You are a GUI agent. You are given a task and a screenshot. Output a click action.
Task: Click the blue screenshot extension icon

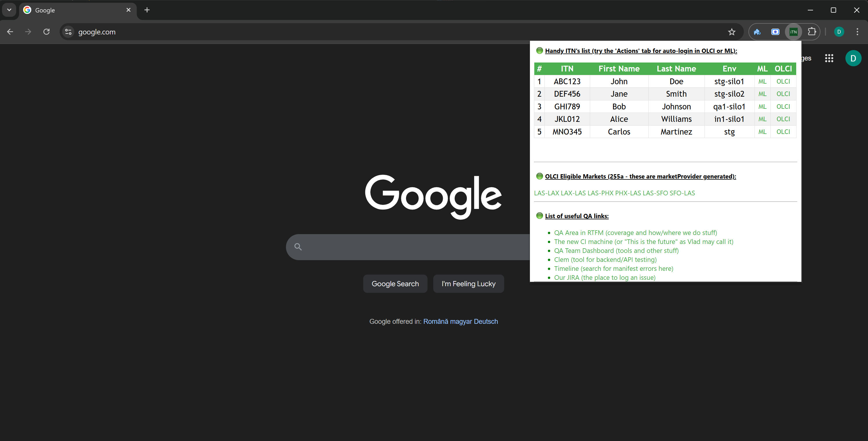click(775, 32)
